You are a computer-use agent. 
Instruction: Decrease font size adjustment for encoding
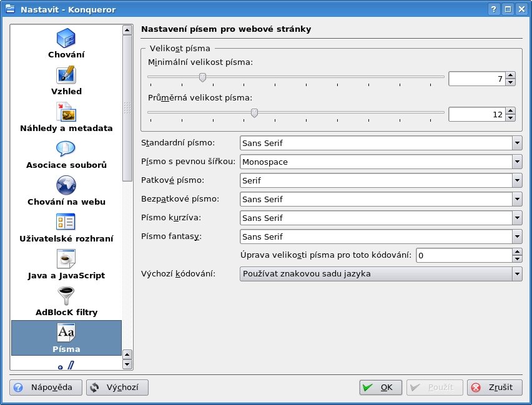(517, 259)
